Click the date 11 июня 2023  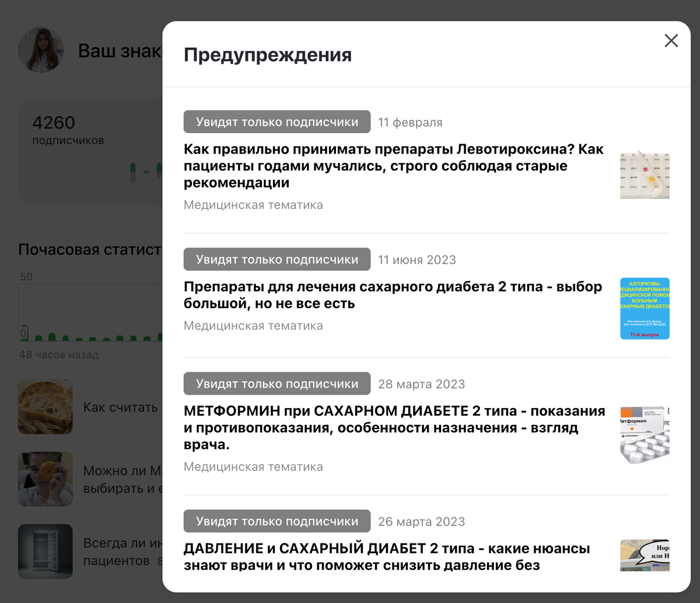coord(417,260)
